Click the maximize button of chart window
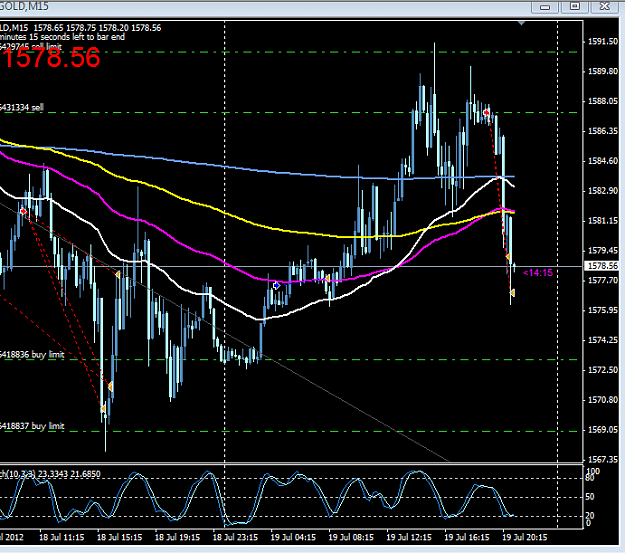625x553 pixels. click(x=574, y=6)
